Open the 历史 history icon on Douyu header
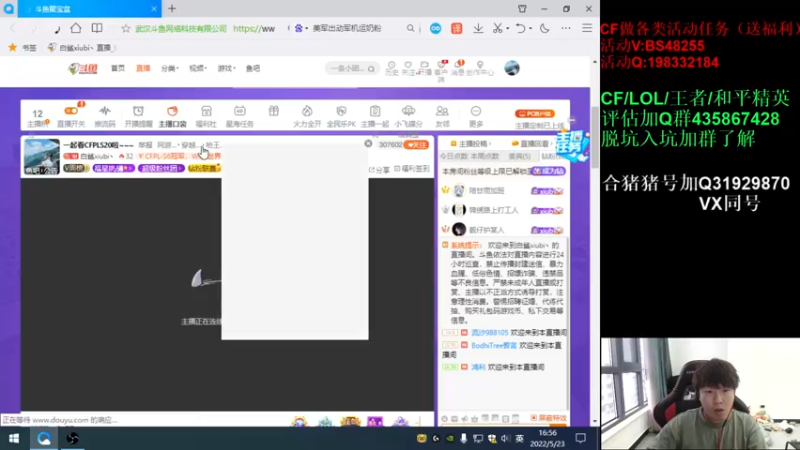Image resolution: width=800 pixels, height=450 pixels. coord(391,68)
